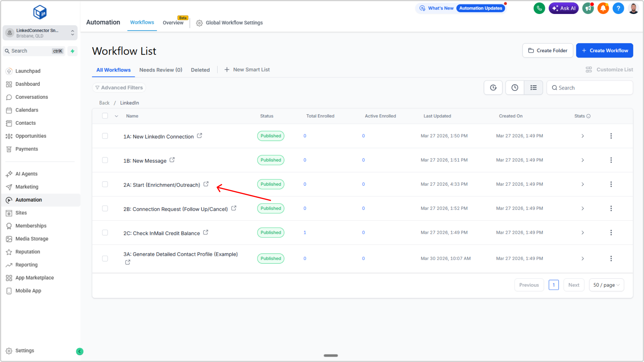Viewport: 644px width, 362px height.
Task: Toggle the select-all header checkbox
Action: tap(105, 116)
